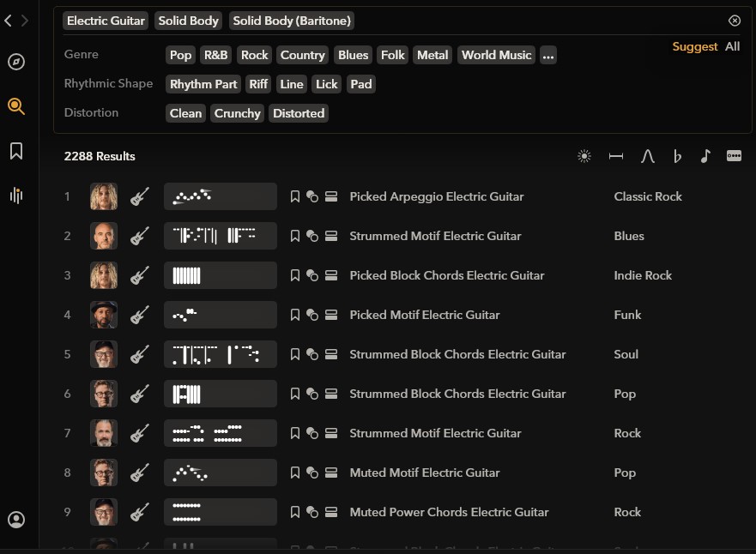Open saved Bookmarks from the sidebar

(x=16, y=151)
